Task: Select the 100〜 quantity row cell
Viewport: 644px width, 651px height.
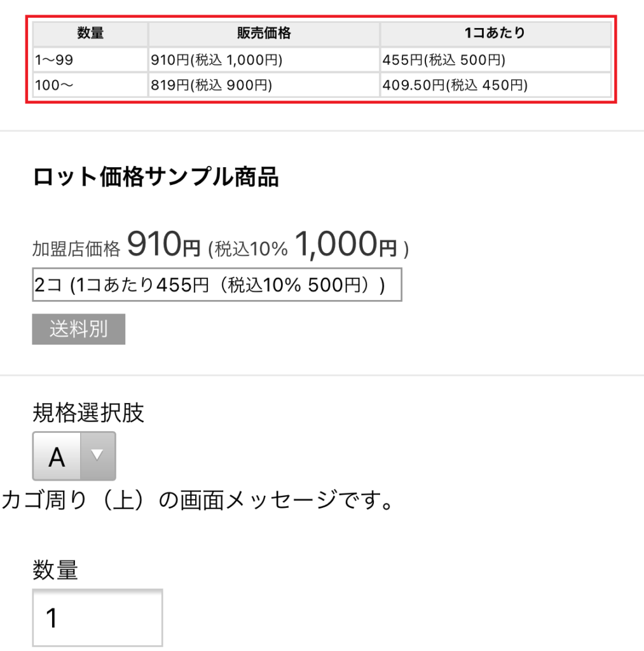Action: [90, 85]
